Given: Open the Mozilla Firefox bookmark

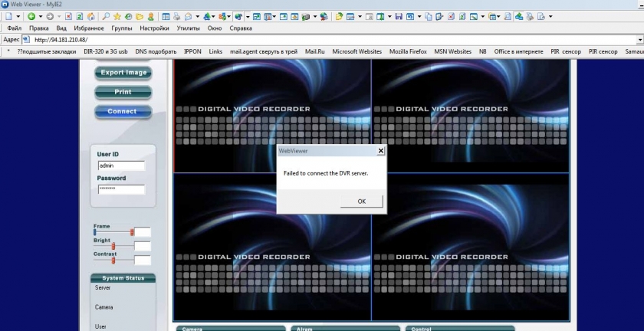Looking at the screenshot, I should pyautogui.click(x=408, y=52).
